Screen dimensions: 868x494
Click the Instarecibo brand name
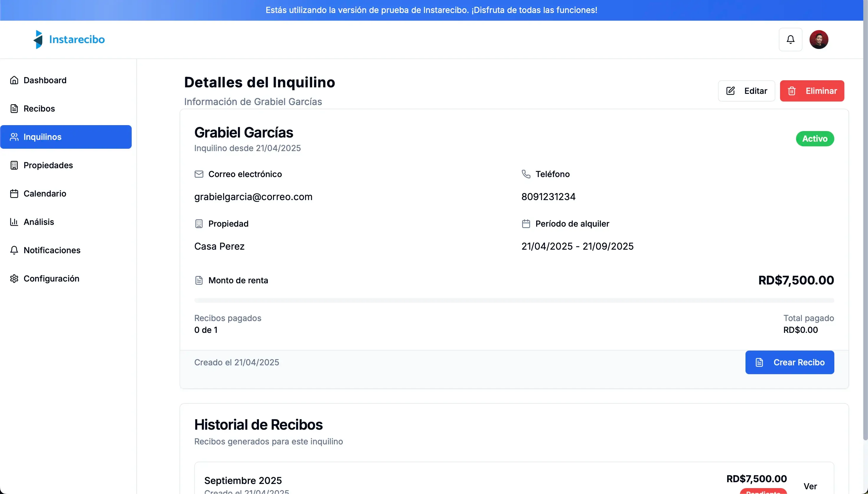click(x=77, y=39)
